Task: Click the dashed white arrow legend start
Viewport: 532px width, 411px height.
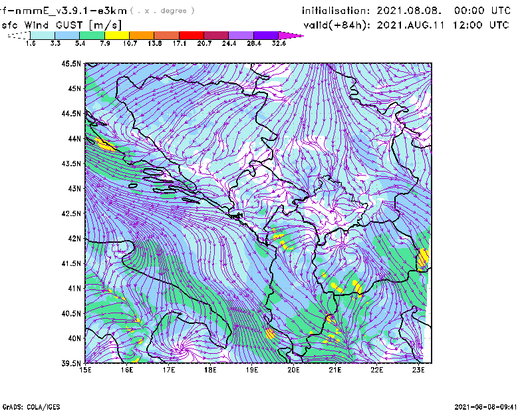Action: (19, 35)
